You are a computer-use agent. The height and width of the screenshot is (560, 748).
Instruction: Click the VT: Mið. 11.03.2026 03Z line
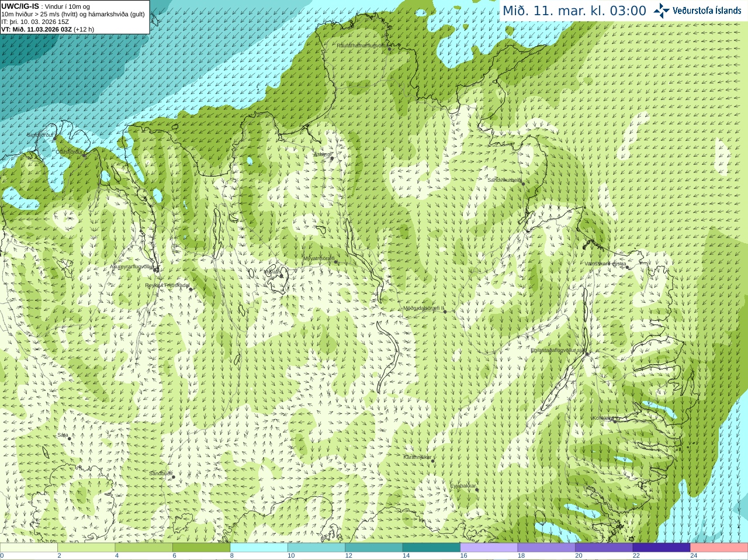pyautogui.click(x=47, y=29)
